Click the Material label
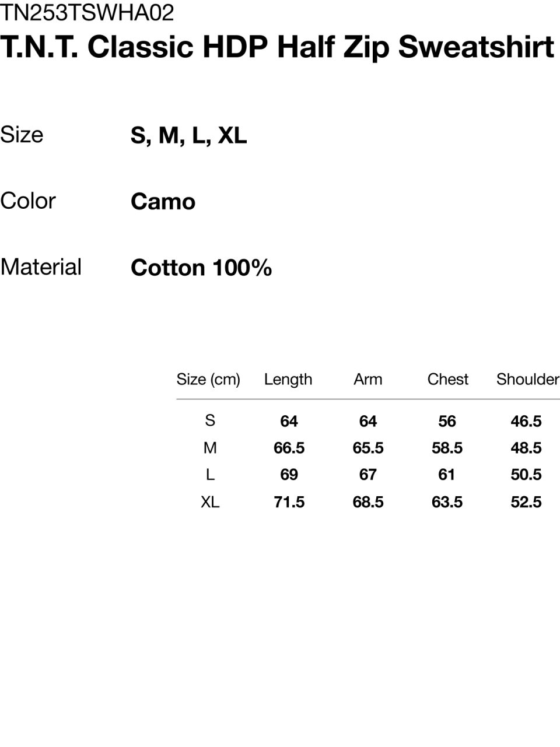This screenshot has width=560, height=747. coord(41,267)
